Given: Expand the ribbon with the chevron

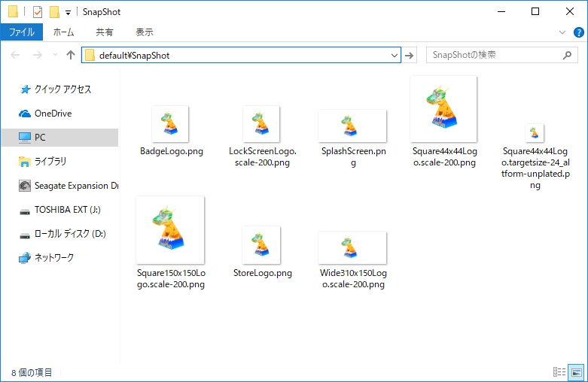Looking at the screenshot, I should point(562,32).
